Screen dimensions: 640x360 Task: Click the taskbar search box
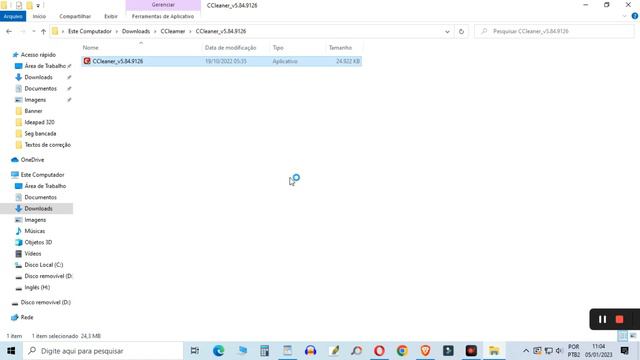click(x=103, y=351)
